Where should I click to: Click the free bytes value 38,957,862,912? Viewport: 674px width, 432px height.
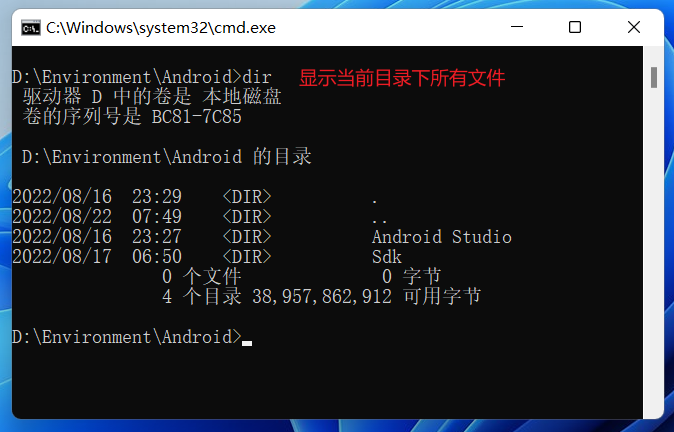322,297
